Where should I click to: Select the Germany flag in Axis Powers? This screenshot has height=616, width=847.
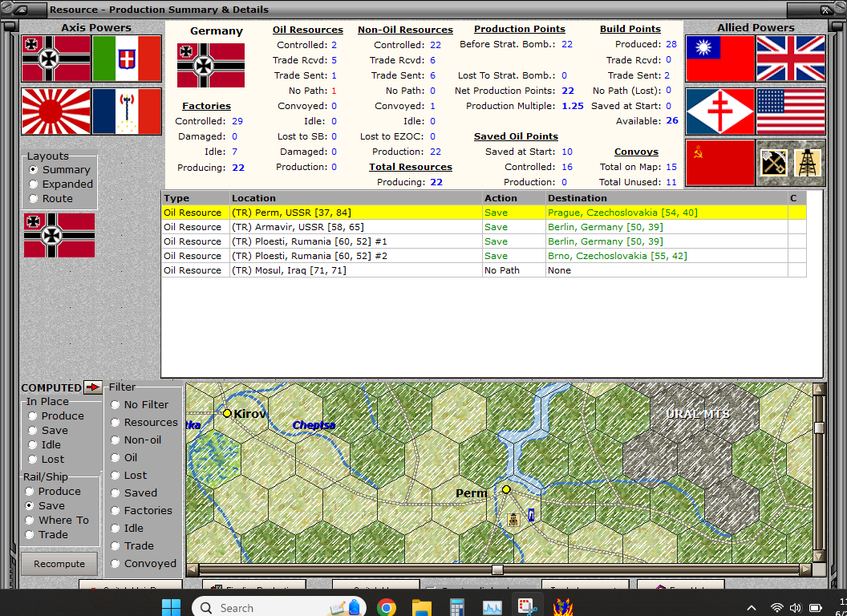click(56, 59)
